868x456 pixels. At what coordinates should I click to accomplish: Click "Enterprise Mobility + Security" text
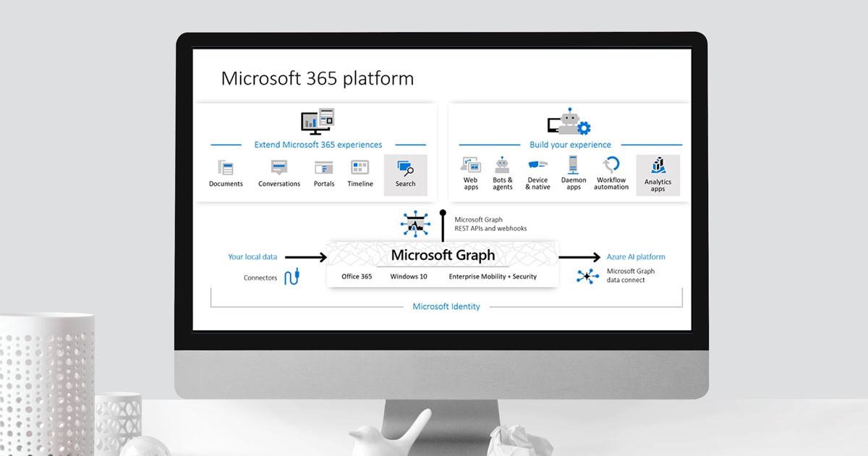point(493,276)
